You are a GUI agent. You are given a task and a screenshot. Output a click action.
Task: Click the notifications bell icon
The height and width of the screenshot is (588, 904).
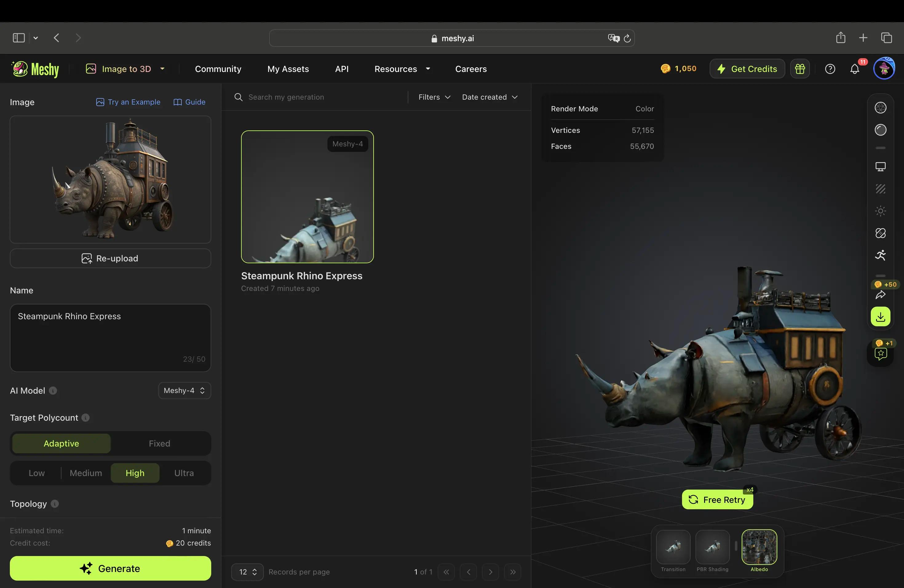point(854,69)
